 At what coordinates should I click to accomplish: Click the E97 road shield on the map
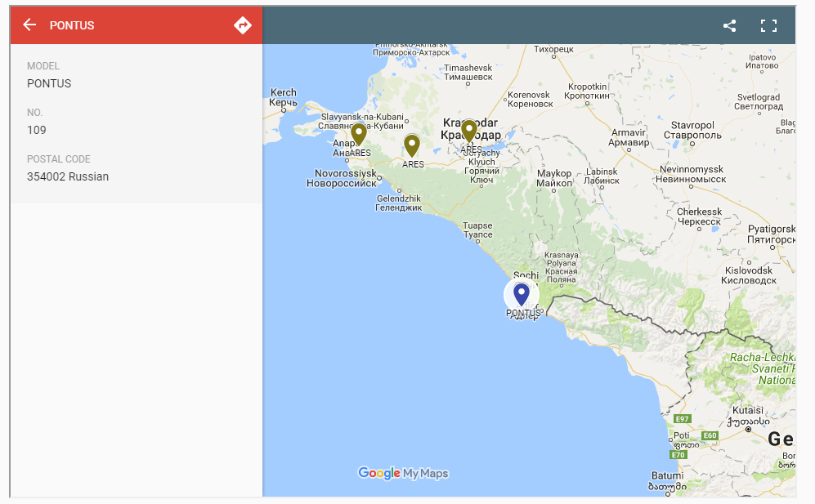[x=682, y=419]
